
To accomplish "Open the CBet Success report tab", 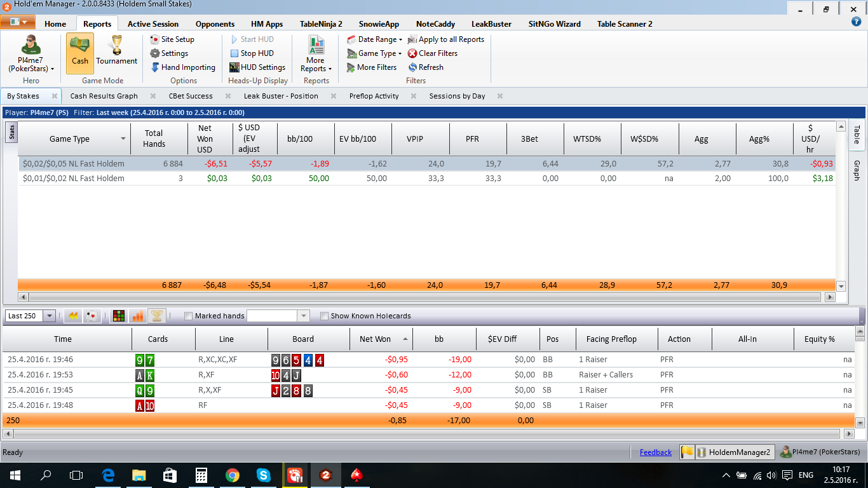I will click(191, 97).
